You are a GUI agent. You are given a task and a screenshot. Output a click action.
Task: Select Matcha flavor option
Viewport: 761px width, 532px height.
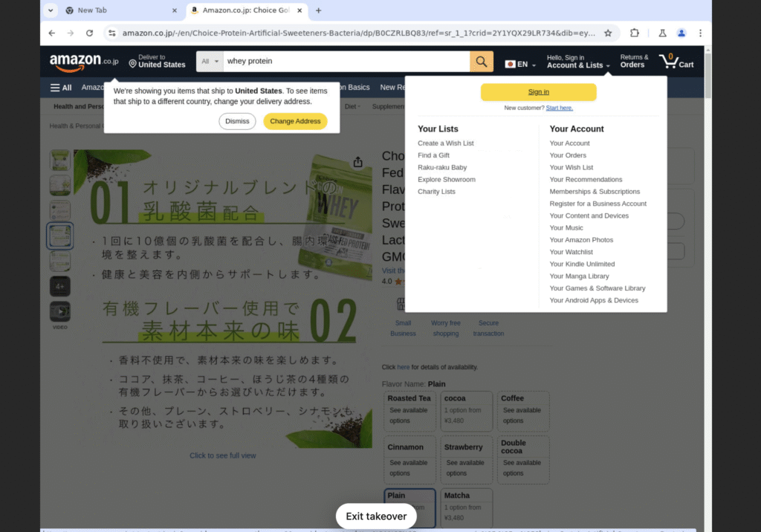[x=466, y=507]
